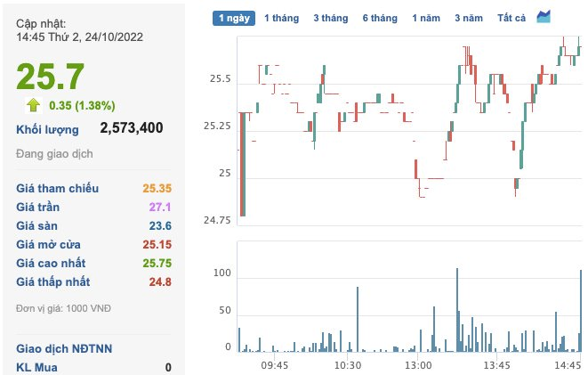Image resolution: width=588 pixels, height=375 pixels.
Task: Select the 'Giá mở cửa' opening price row
Action: (54, 244)
